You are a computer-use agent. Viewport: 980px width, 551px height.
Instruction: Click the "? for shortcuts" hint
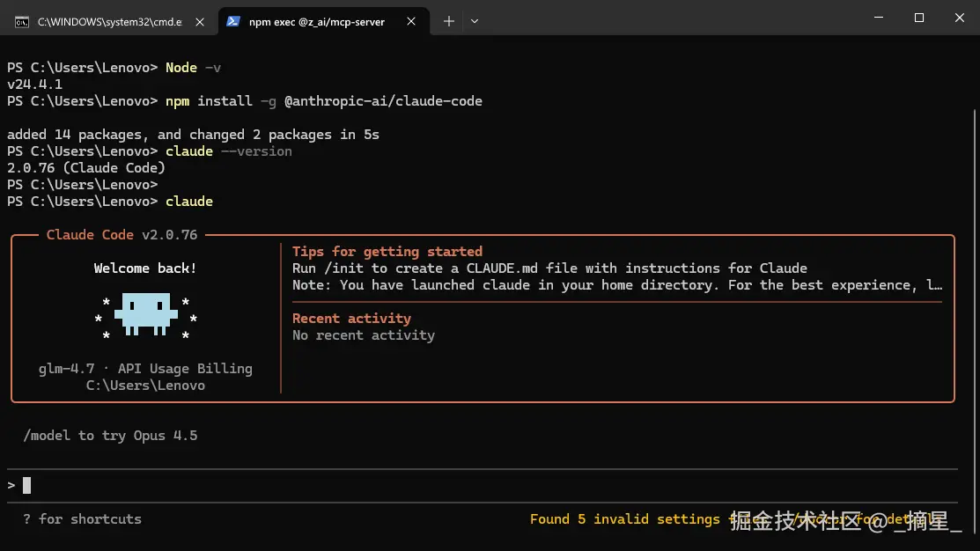pos(82,519)
